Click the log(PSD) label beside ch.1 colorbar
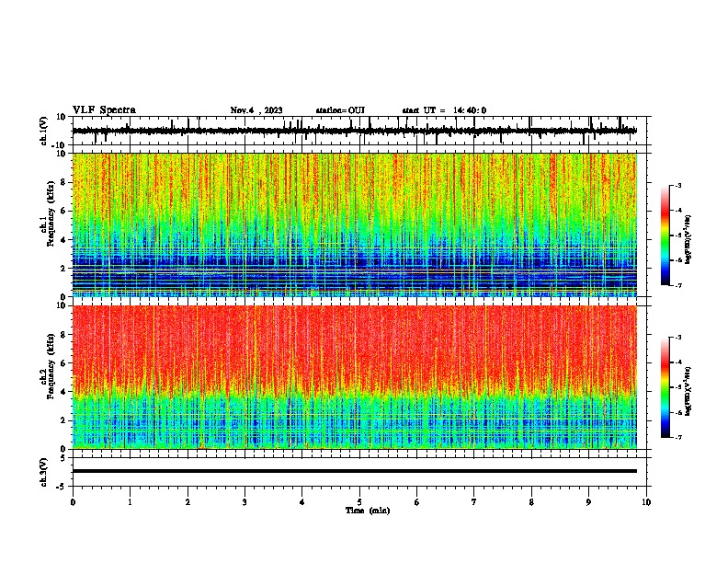 tap(688, 240)
